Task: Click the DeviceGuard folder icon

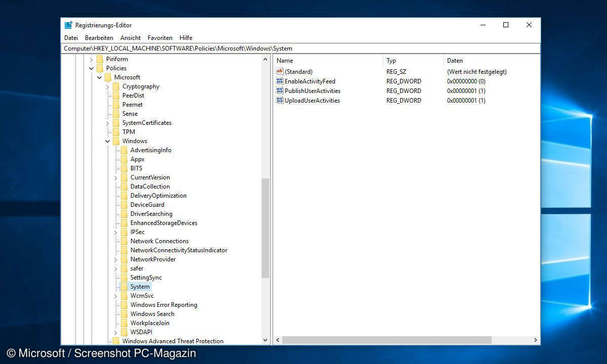Action: 124,205
